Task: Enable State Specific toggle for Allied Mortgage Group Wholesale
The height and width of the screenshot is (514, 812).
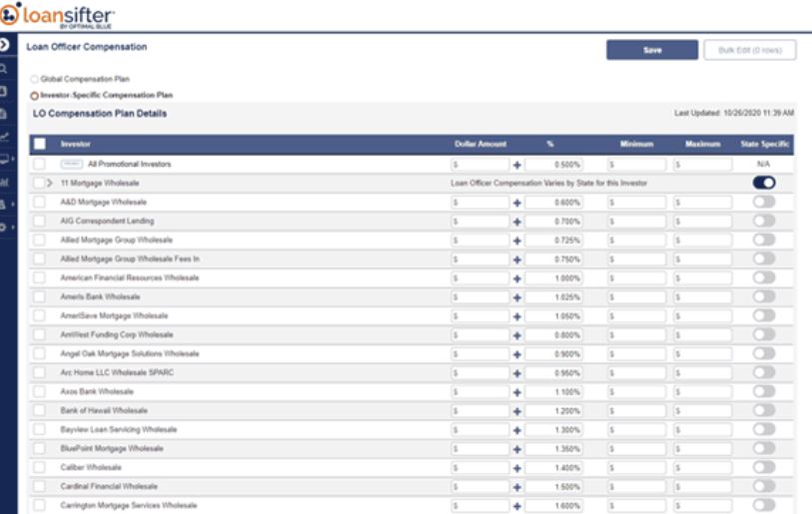Action: (764, 240)
